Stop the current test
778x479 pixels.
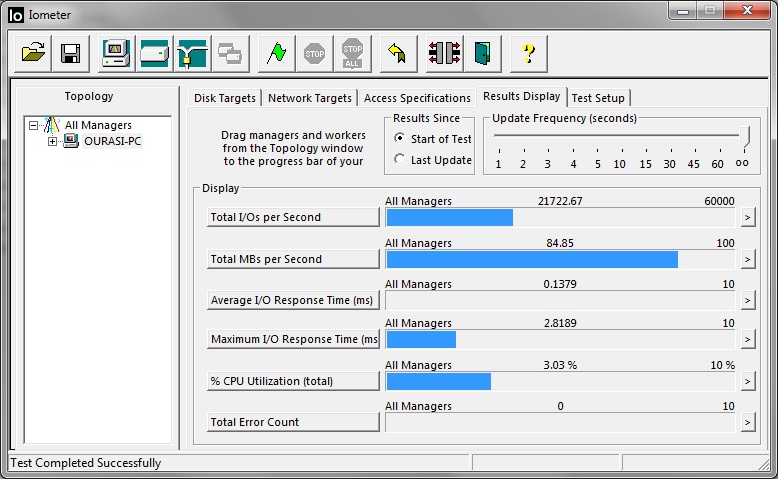(315, 53)
